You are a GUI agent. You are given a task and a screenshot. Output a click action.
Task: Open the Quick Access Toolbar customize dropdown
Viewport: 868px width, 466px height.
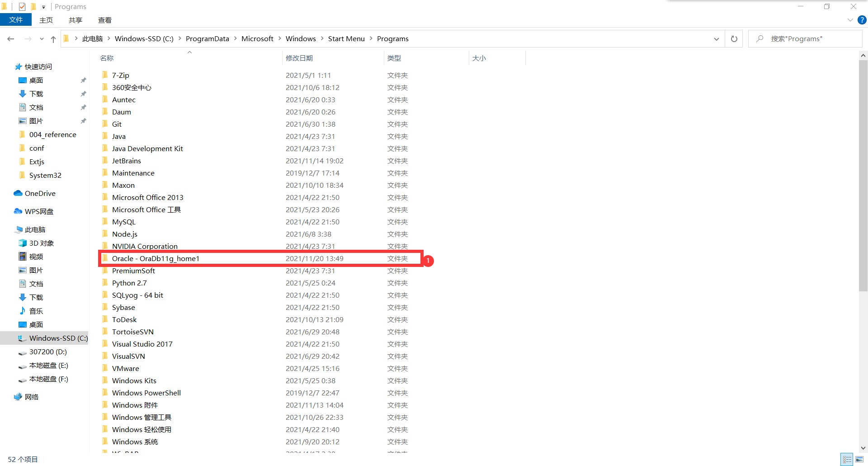(x=43, y=7)
